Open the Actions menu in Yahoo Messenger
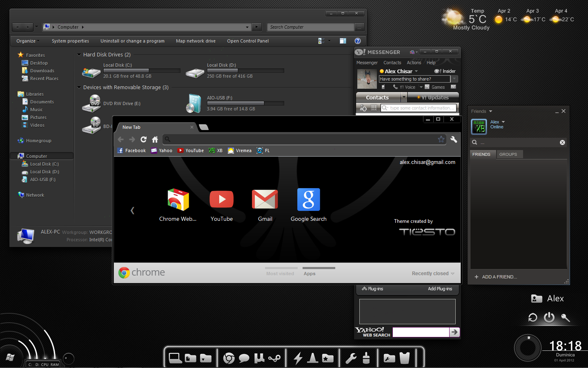Viewport: 588px width, 368px height. coord(414,63)
